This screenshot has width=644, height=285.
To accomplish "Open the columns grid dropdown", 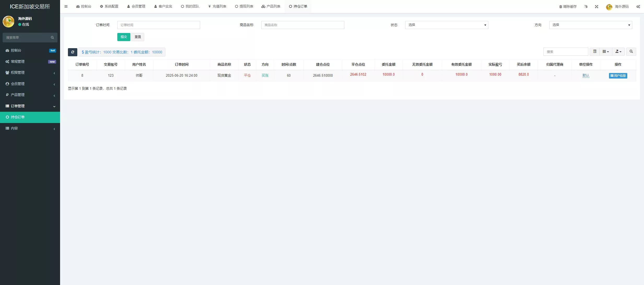I will click(x=606, y=52).
